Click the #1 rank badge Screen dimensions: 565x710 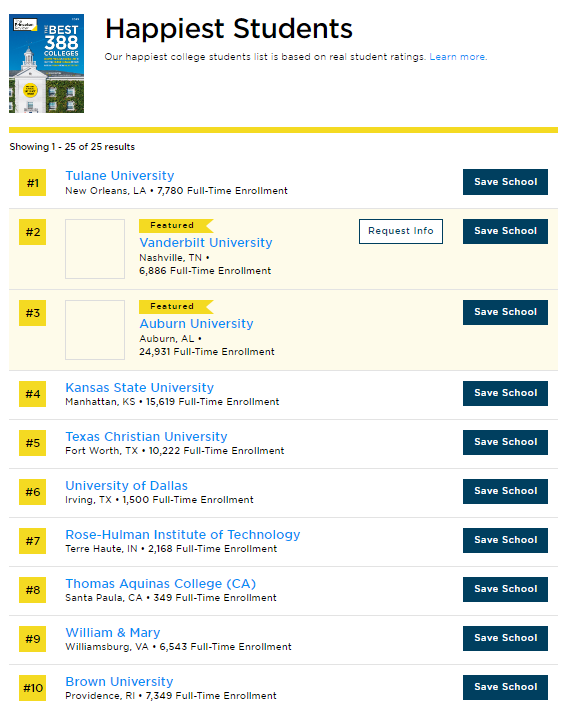33,182
